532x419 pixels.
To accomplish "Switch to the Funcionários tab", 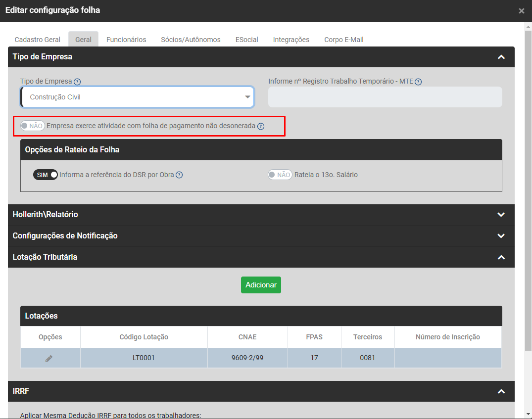I will pyautogui.click(x=126, y=40).
